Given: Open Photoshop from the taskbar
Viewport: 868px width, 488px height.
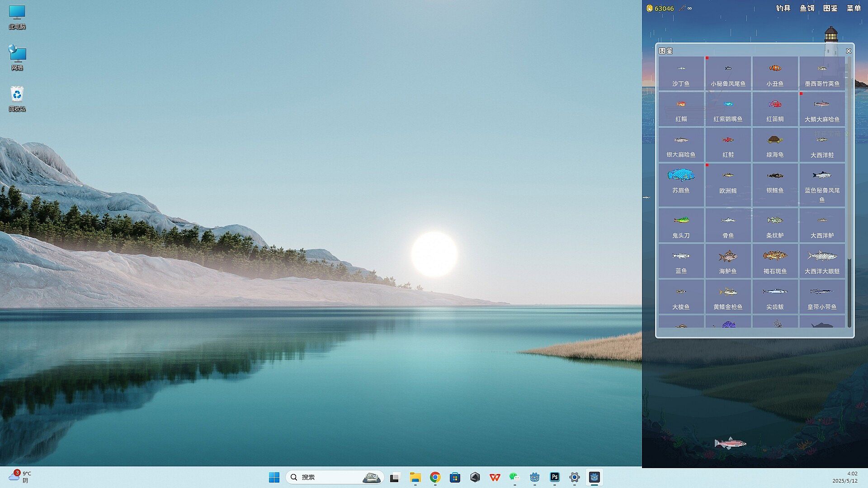Looking at the screenshot, I should tap(555, 477).
